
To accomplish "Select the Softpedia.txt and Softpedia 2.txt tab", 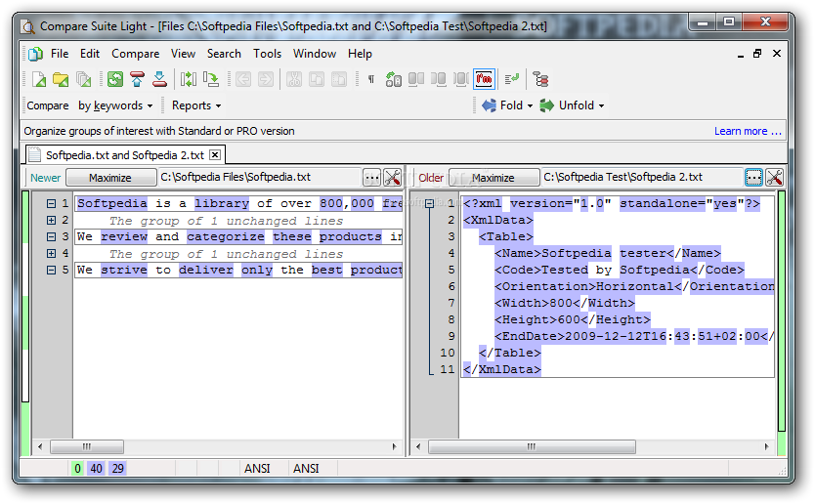I will pyautogui.click(x=125, y=155).
